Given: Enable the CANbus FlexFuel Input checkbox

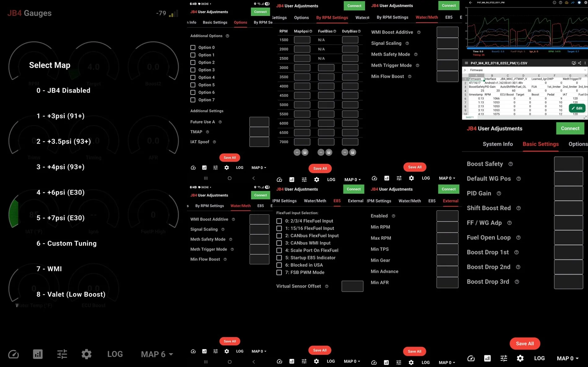Looking at the screenshot, I should [279, 236].
